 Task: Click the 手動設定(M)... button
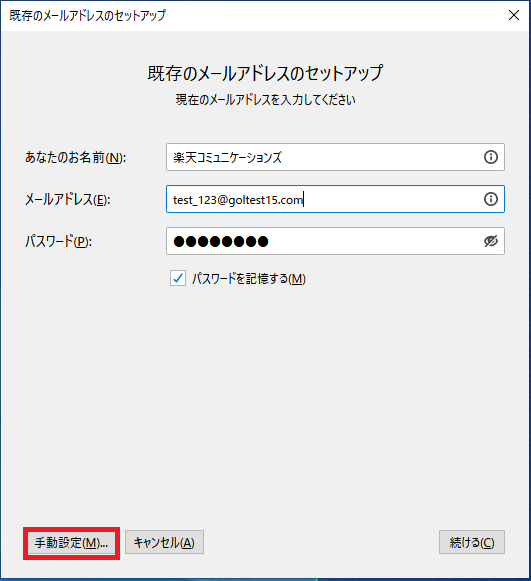[x=71, y=543]
